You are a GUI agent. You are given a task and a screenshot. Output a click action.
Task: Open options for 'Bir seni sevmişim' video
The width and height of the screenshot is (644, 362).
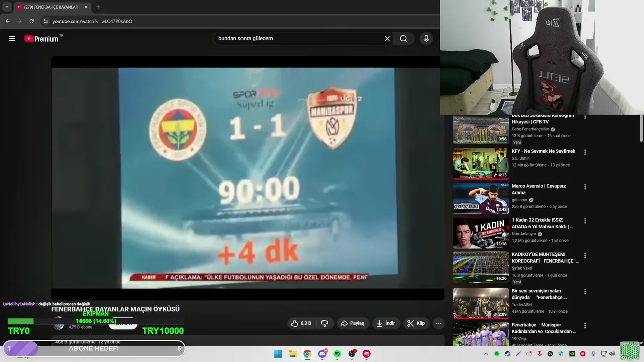point(585,292)
